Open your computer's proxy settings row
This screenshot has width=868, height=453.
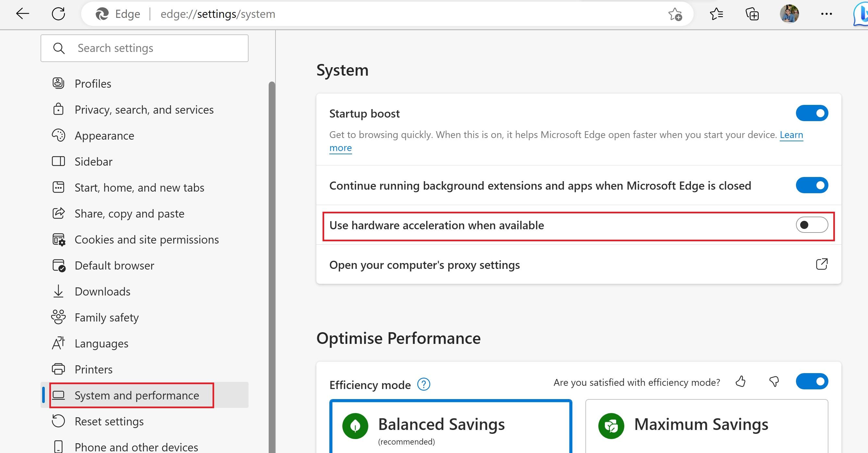(579, 264)
